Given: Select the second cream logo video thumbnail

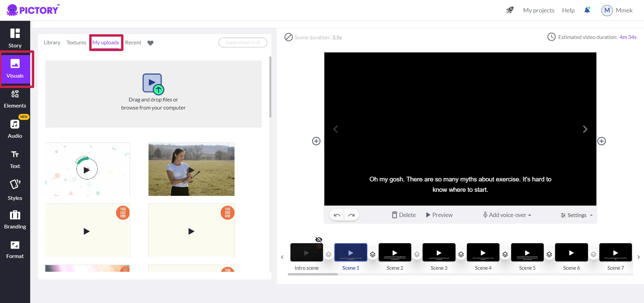Looking at the screenshot, I should [x=192, y=230].
